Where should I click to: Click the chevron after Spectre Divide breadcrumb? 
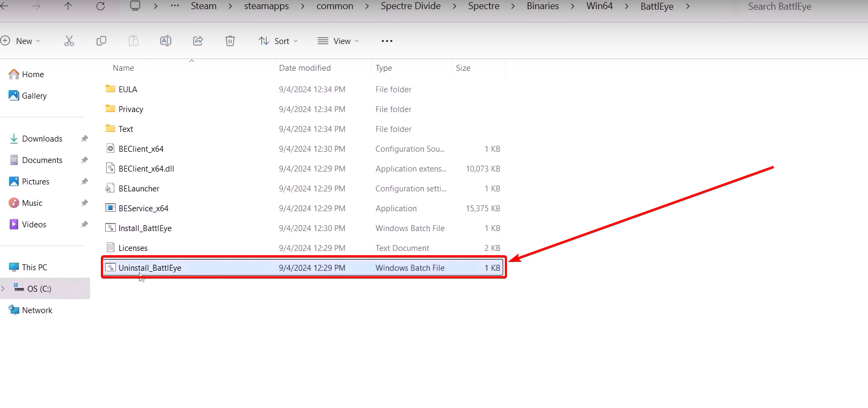tap(454, 6)
